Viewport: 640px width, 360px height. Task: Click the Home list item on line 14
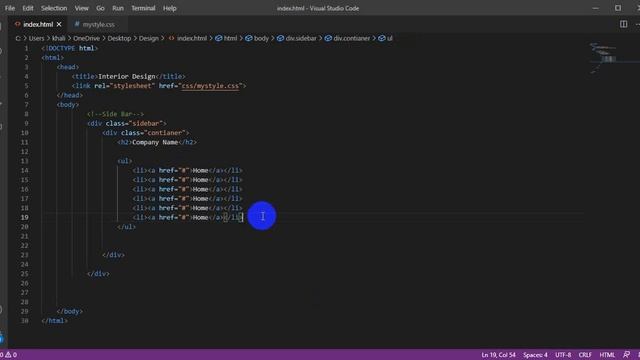click(188, 170)
